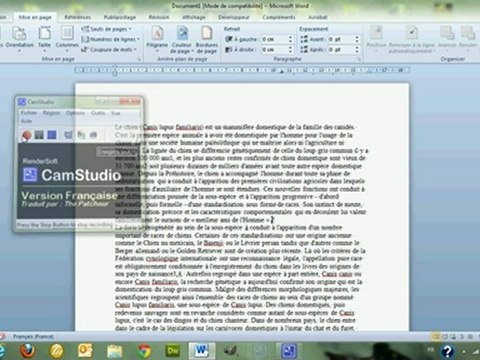This screenshot has width=480, height=360.
Task: Adjust the Après spacing spinner
Action: pos(357,50)
